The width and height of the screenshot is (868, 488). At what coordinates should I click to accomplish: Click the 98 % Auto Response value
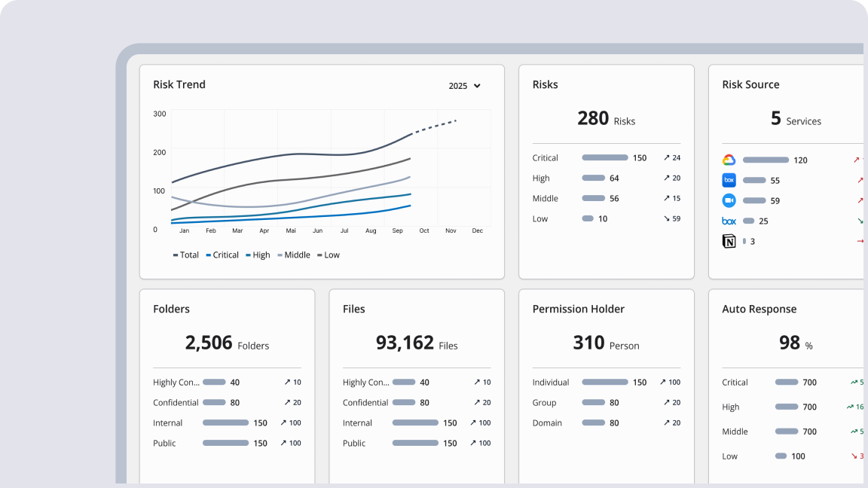point(796,343)
